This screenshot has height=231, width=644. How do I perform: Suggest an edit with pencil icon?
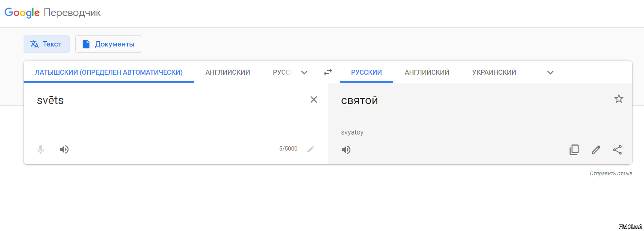(596, 150)
